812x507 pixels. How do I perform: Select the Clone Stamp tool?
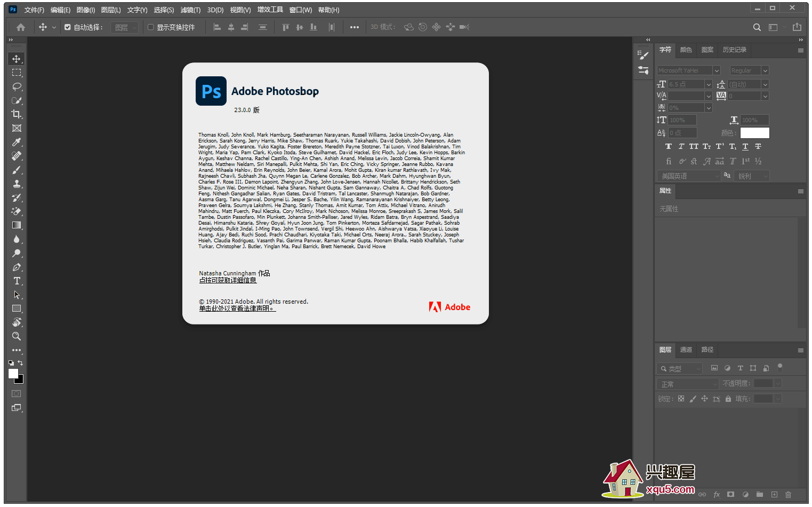17,184
